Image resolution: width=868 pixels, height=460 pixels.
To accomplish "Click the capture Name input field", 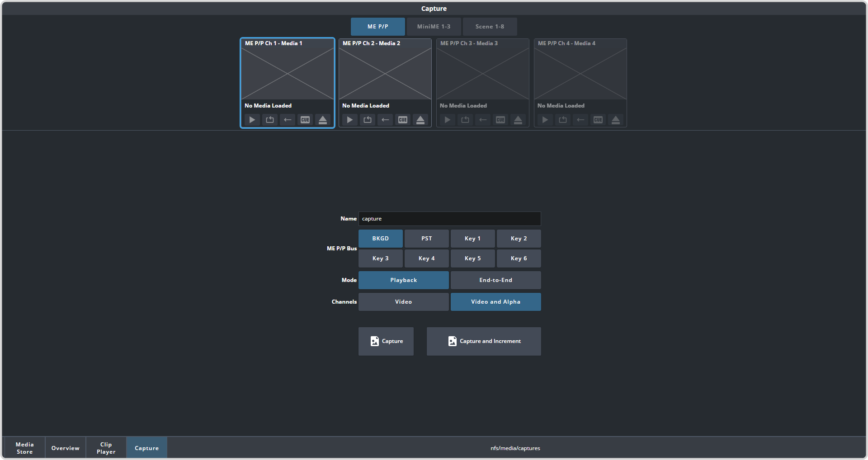I will tap(449, 219).
